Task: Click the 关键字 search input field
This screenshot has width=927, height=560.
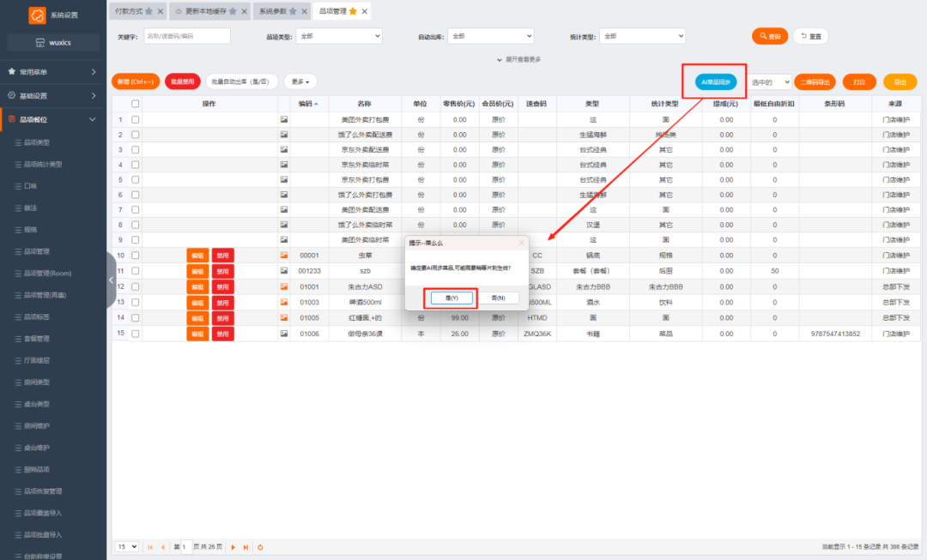Action: [x=186, y=36]
